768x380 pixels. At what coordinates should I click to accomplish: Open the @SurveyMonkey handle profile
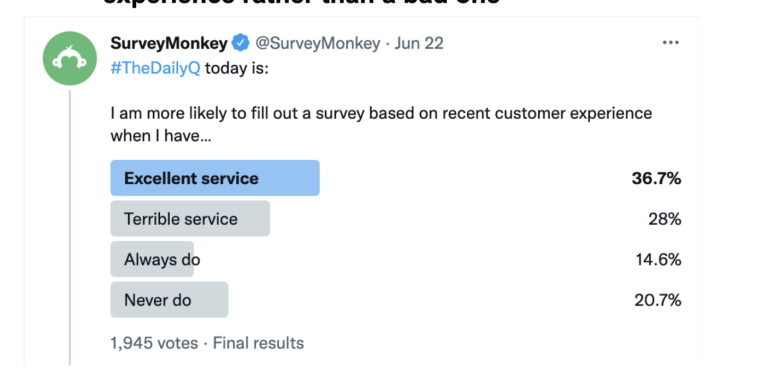click(317, 43)
